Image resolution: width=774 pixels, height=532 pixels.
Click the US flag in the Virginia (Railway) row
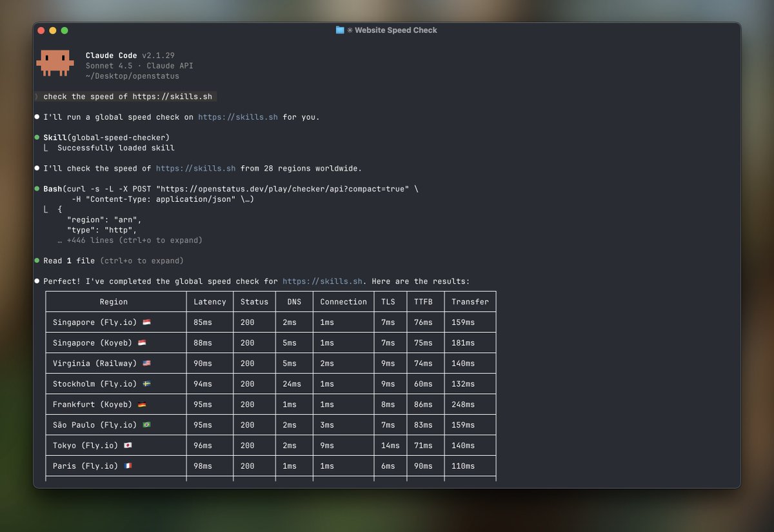146,364
